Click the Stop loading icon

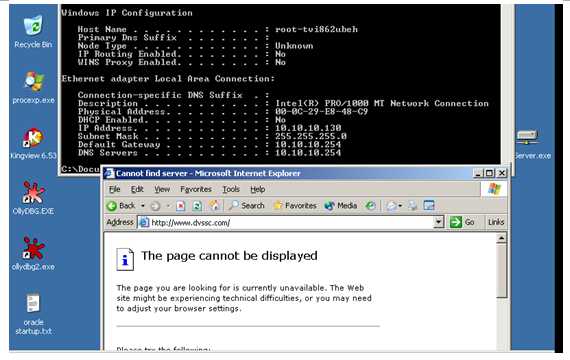pos(181,206)
